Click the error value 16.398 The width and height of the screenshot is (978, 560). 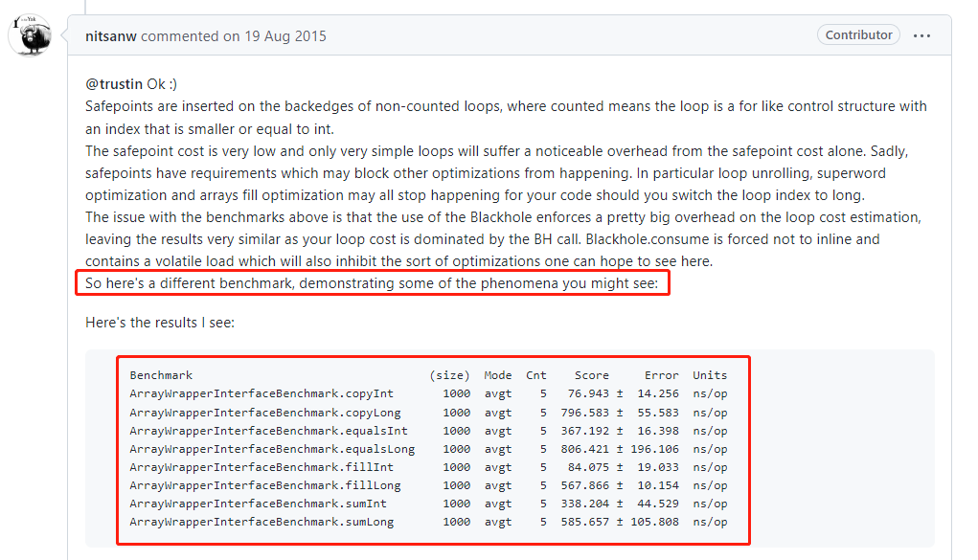[x=658, y=430]
